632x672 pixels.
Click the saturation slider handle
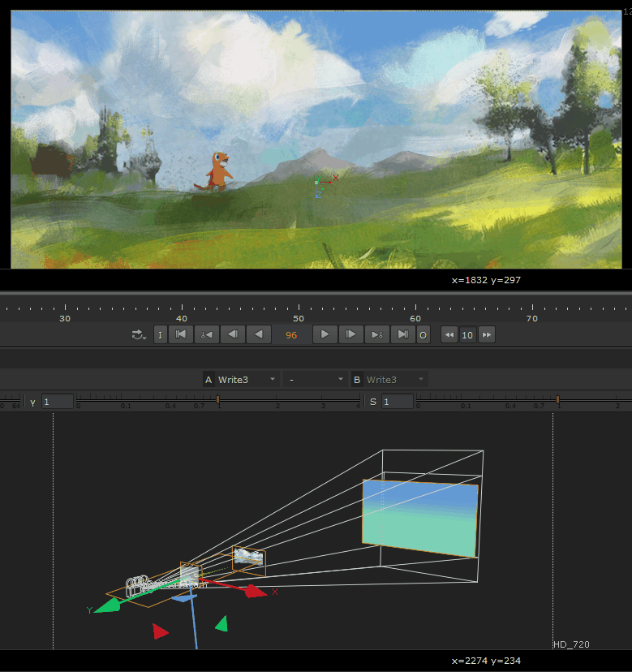click(557, 399)
